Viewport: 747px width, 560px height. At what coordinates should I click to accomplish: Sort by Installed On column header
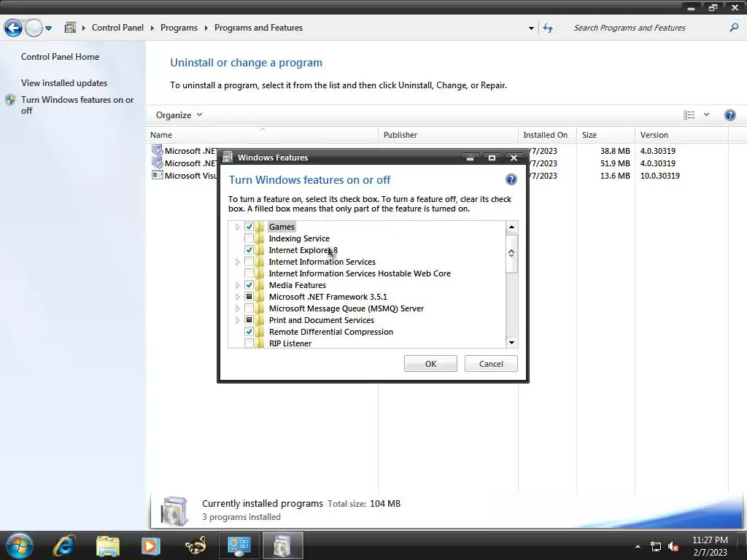[547, 135]
